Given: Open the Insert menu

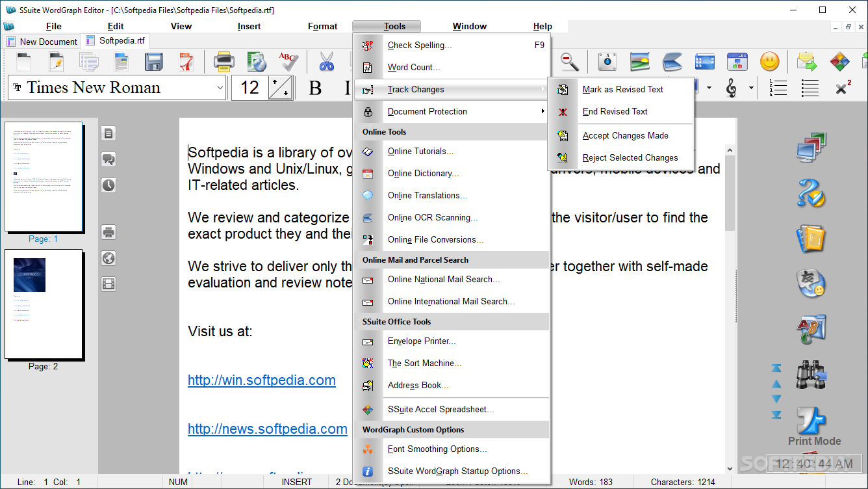Looking at the screenshot, I should tap(249, 26).
